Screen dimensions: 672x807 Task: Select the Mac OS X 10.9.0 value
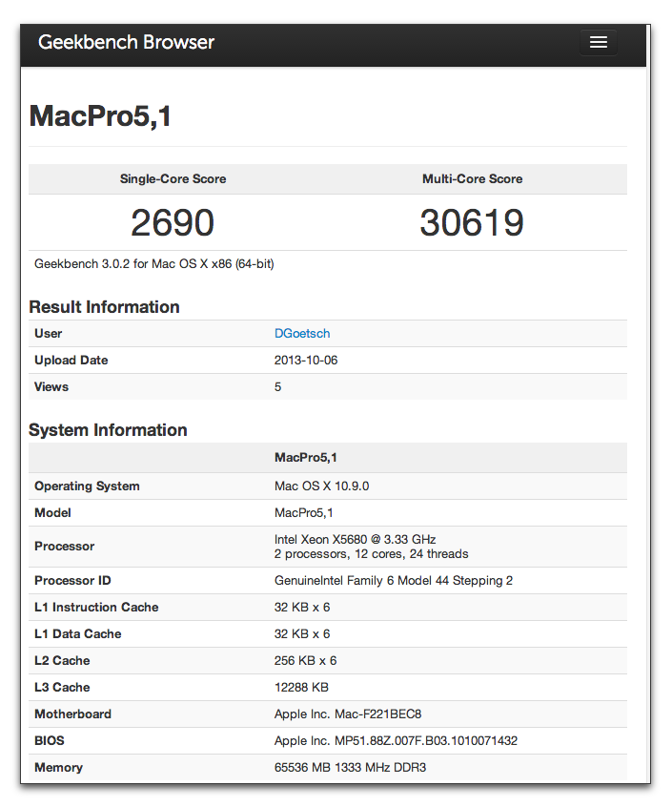tap(321, 486)
